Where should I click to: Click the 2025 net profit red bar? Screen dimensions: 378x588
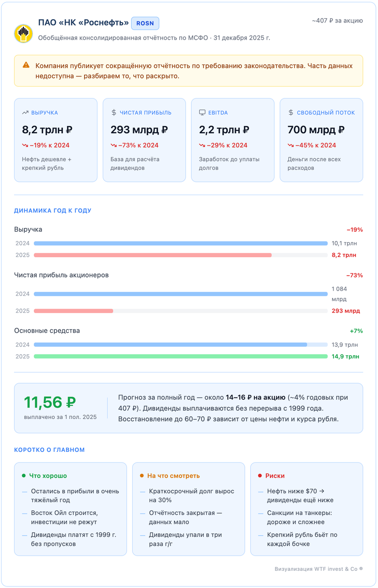[73, 311]
